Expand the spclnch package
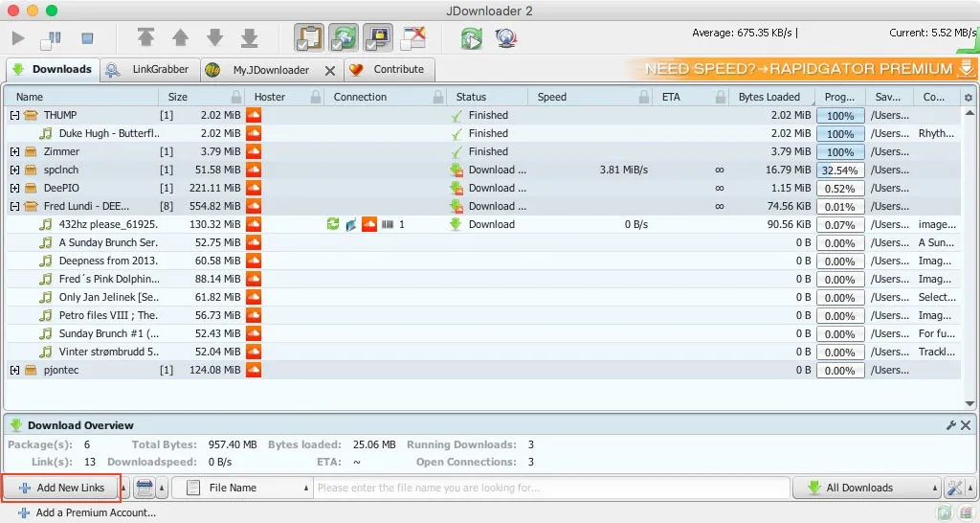 point(14,170)
